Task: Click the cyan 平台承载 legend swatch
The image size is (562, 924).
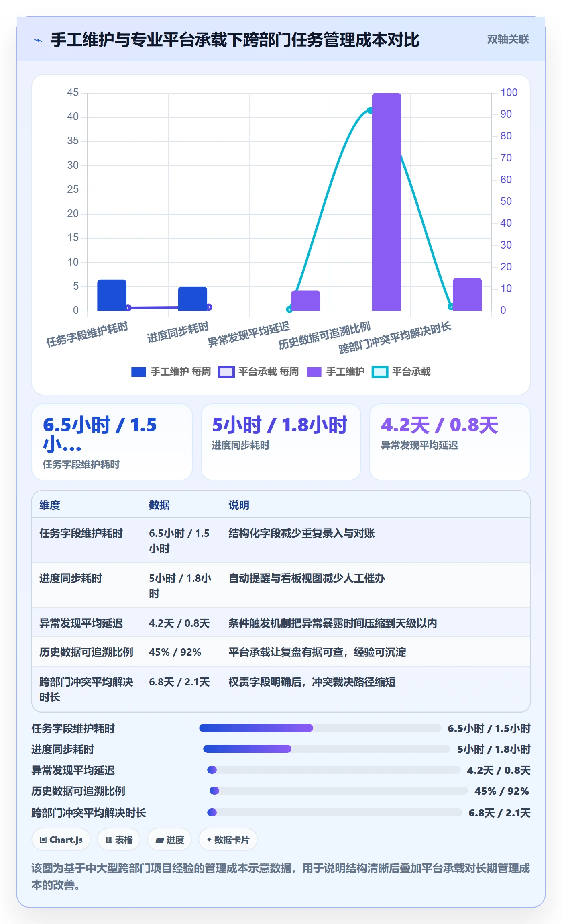Action: 380,372
